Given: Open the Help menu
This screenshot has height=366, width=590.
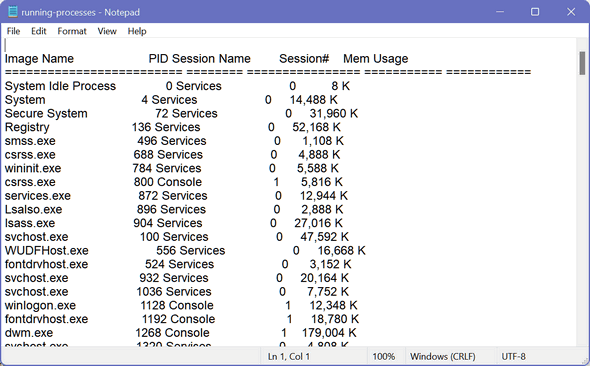Looking at the screenshot, I should [137, 31].
